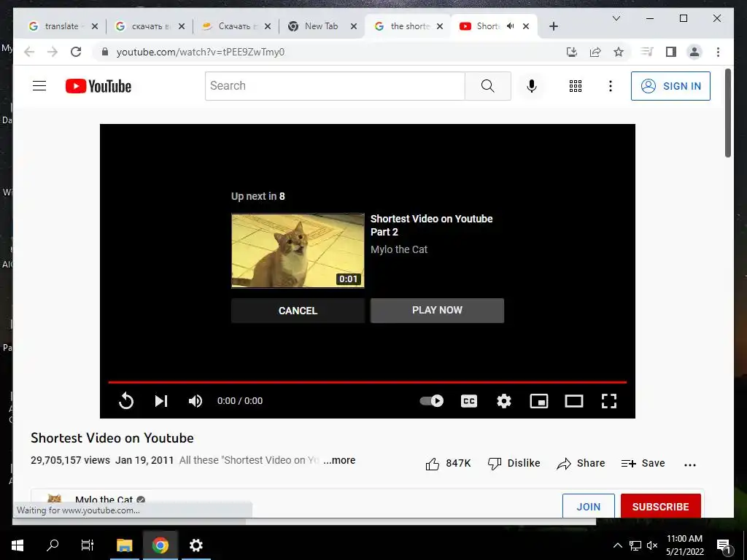Open Windows taskbar search
The image size is (747, 560).
[x=53, y=545]
